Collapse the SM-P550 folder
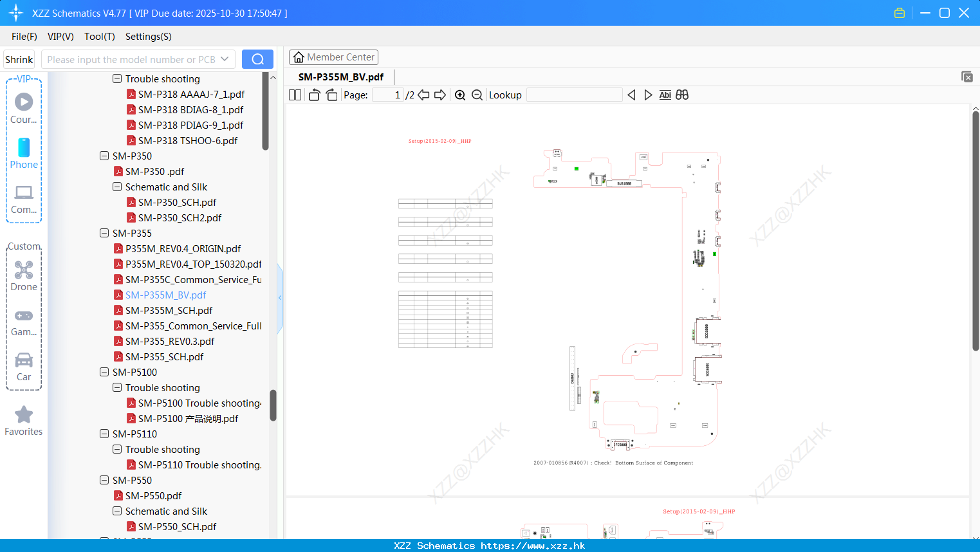This screenshot has height=552, width=980. pos(104,480)
